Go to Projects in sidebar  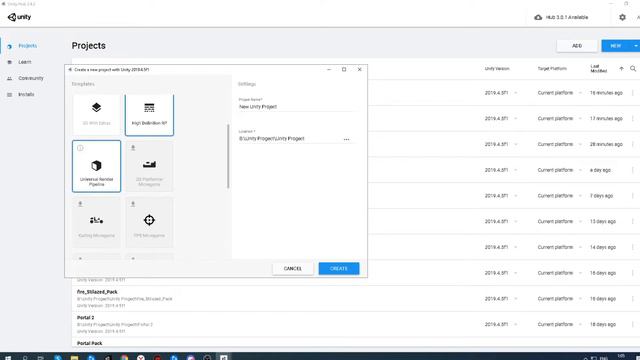pyautogui.click(x=28, y=46)
